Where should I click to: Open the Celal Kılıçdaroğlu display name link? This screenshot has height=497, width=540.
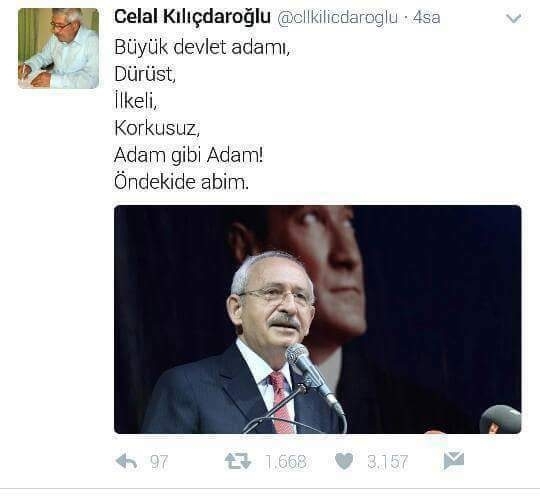click(x=192, y=17)
